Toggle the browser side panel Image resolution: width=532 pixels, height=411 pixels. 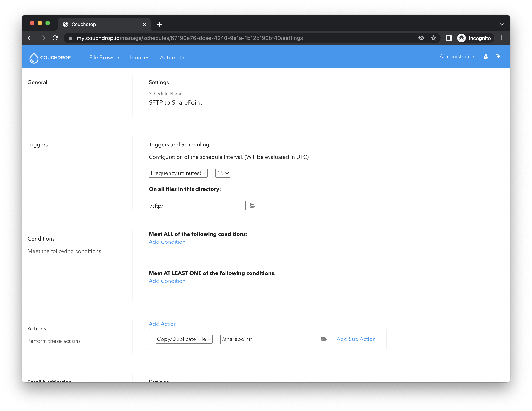tap(449, 38)
